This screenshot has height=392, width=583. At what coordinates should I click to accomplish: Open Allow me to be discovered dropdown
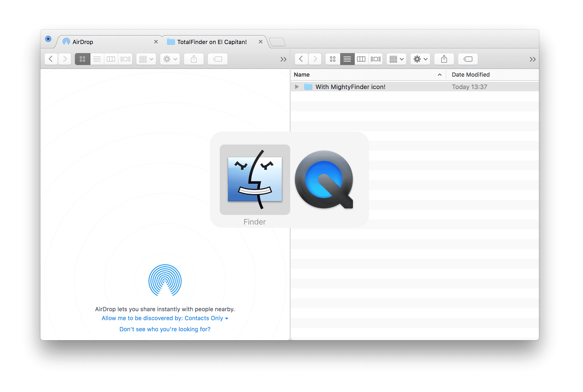[x=165, y=318]
